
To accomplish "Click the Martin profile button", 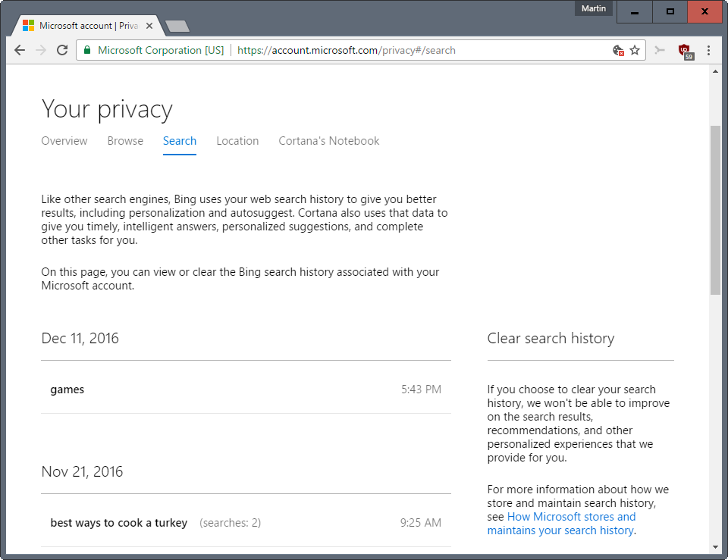I will pos(593,8).
